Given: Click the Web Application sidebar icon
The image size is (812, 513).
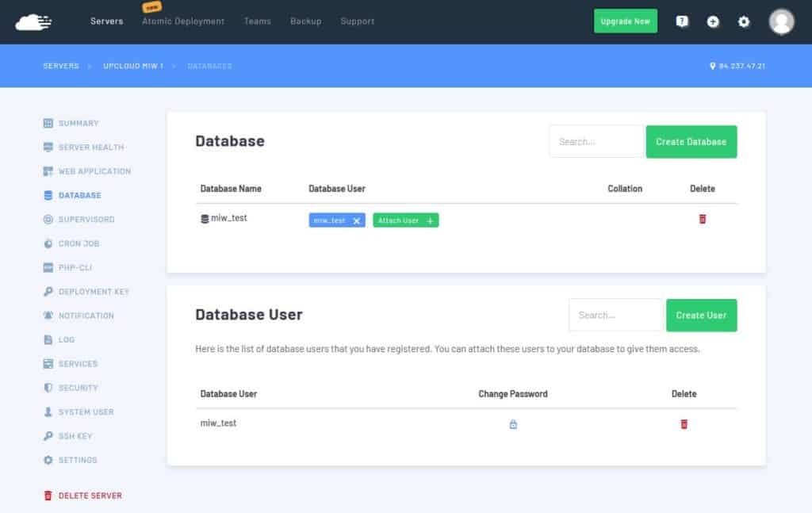Looking at the screenshot, I should (x=48, y=171).
